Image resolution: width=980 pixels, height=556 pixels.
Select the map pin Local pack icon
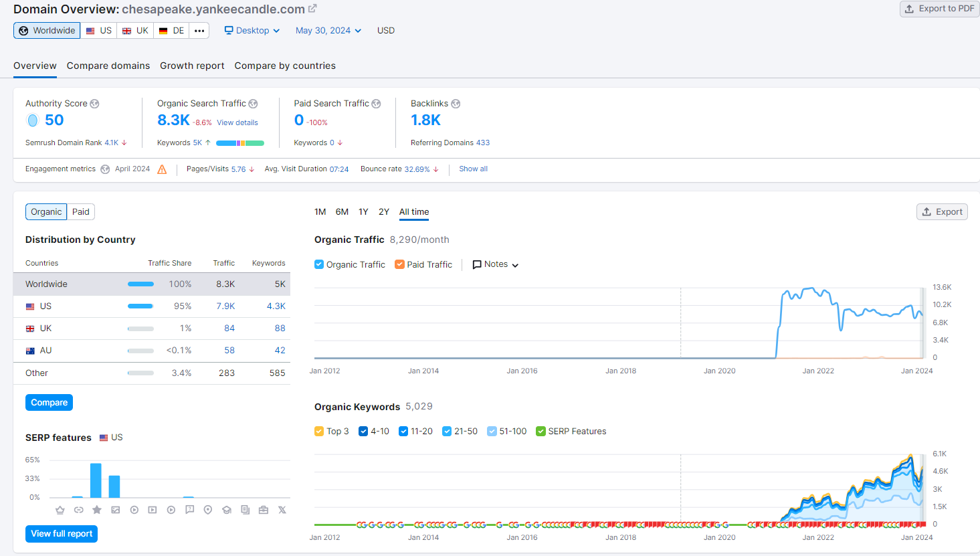pos(208,510)
